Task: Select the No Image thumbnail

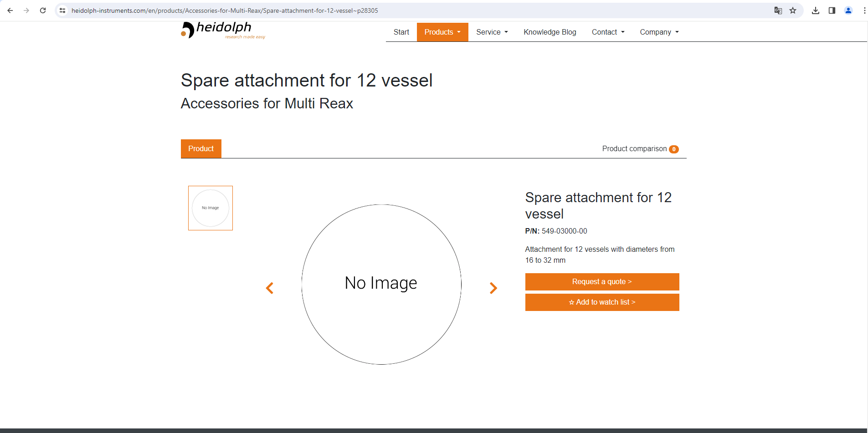Action: (211, 208)
